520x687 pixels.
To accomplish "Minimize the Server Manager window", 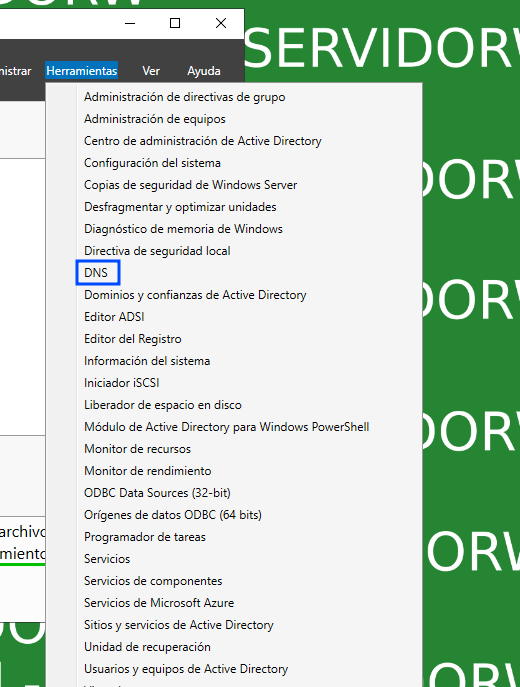I will click(130, 23).
